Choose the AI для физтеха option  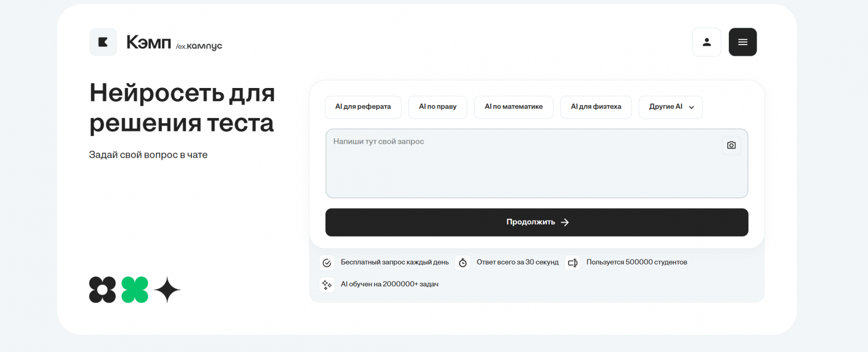point(595,107)
